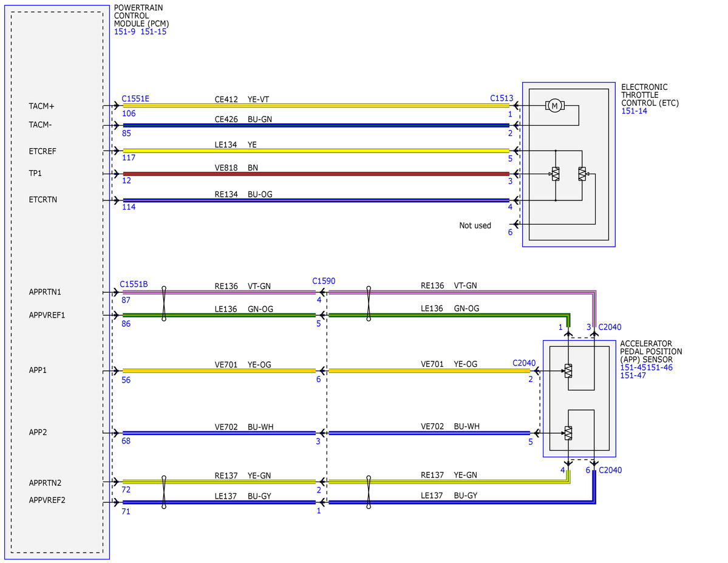Select wire label RE134 BU-OG
This screenshot has height=563, width=728.
pyautogui.click(x=243, y=194)
